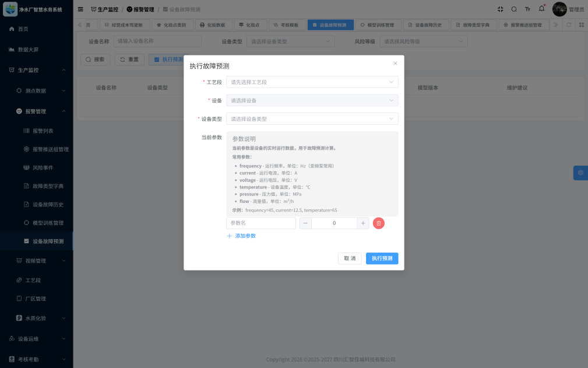Select 设备故障预测 in sidebar

(x=36, y=241)
